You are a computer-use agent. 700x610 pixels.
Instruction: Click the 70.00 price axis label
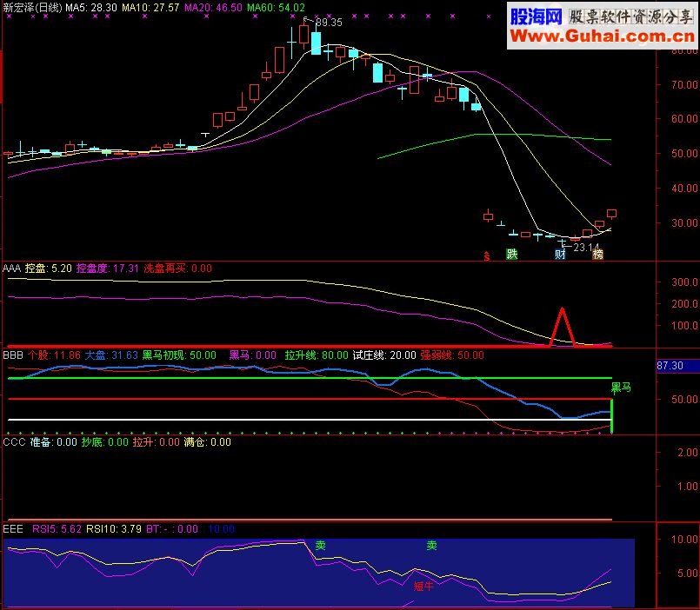684,85
